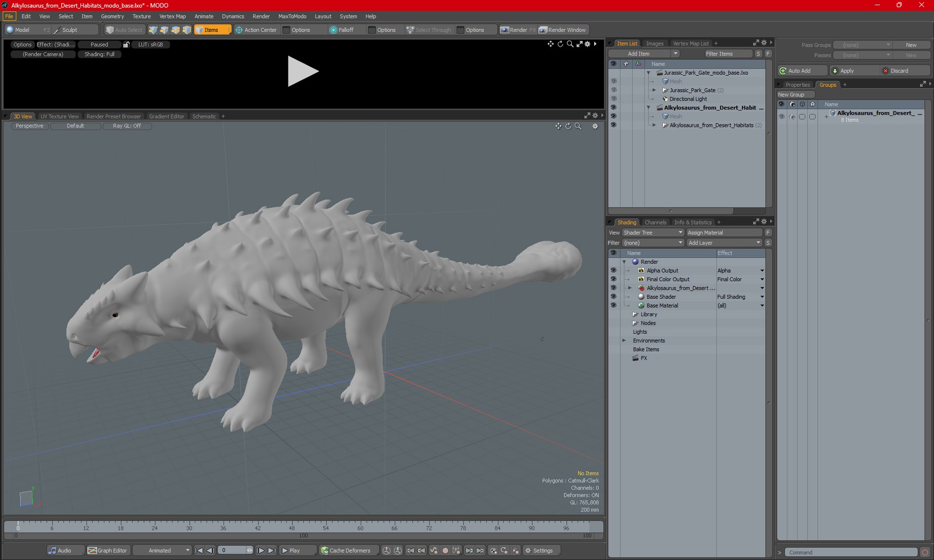Open the Action Center tool
Viewport: 934px width, 560px height.
(x=256, y=30)
